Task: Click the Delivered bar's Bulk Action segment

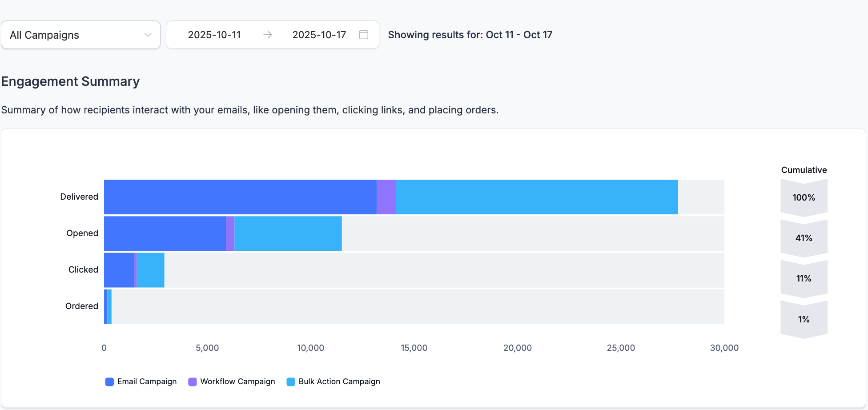Action: [537, 197]
